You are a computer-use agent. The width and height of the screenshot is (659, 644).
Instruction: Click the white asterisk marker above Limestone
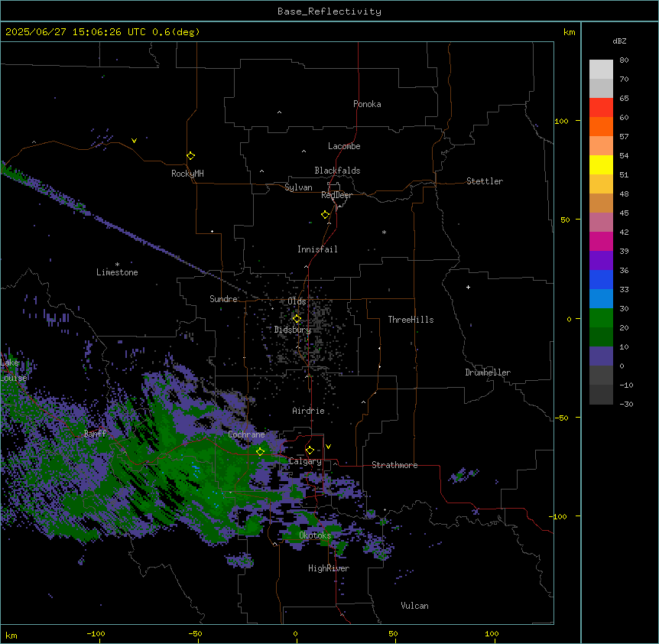coord(117,265)
